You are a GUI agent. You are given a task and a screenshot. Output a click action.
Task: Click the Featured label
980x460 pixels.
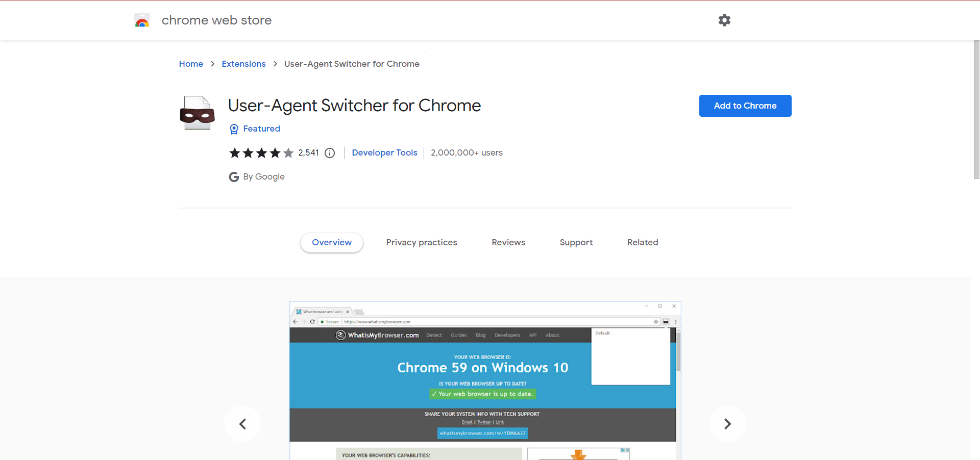click(x=261, y=129)
